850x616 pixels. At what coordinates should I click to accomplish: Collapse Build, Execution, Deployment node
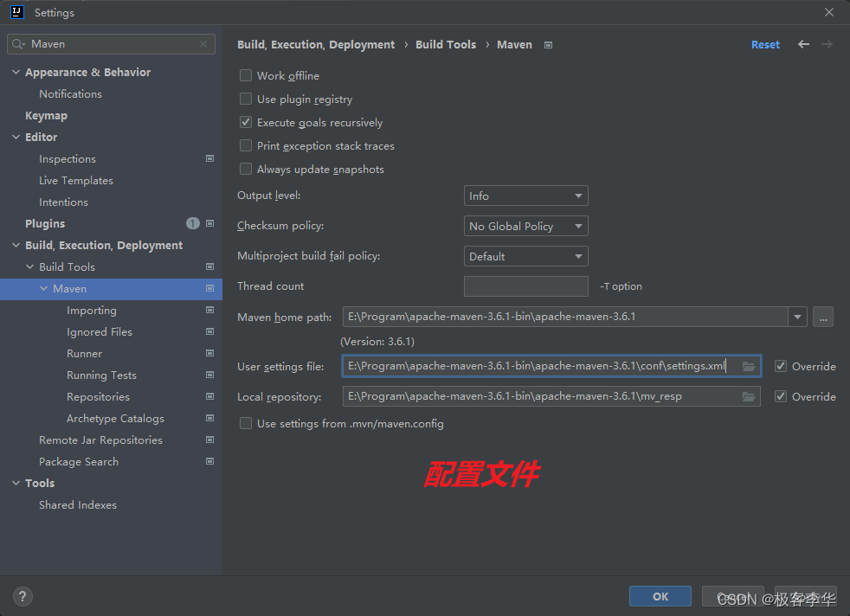point(16,245)
